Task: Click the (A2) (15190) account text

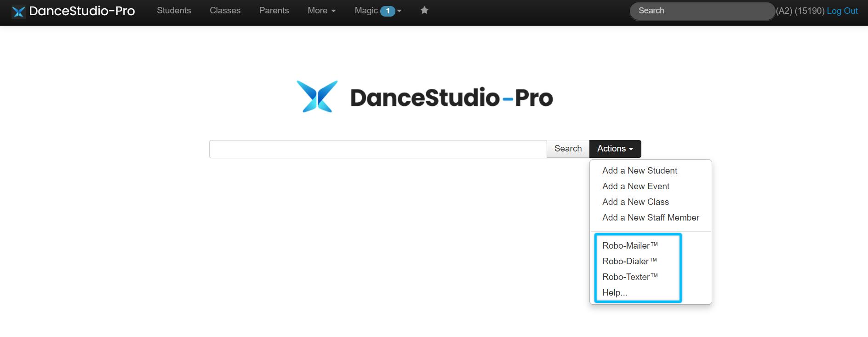Action: pos(800,11)
